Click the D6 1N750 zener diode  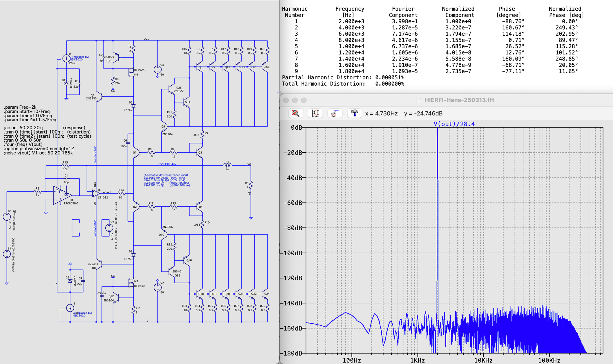[133, 255]
